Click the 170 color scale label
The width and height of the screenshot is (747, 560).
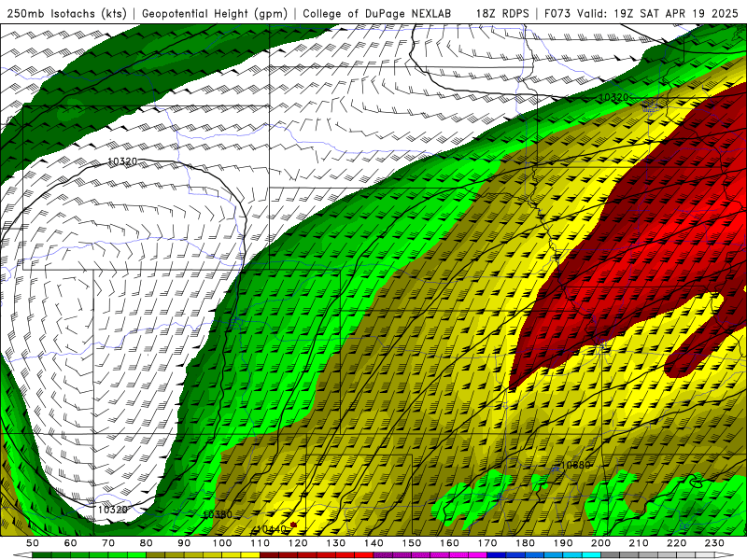click(487, 543)
